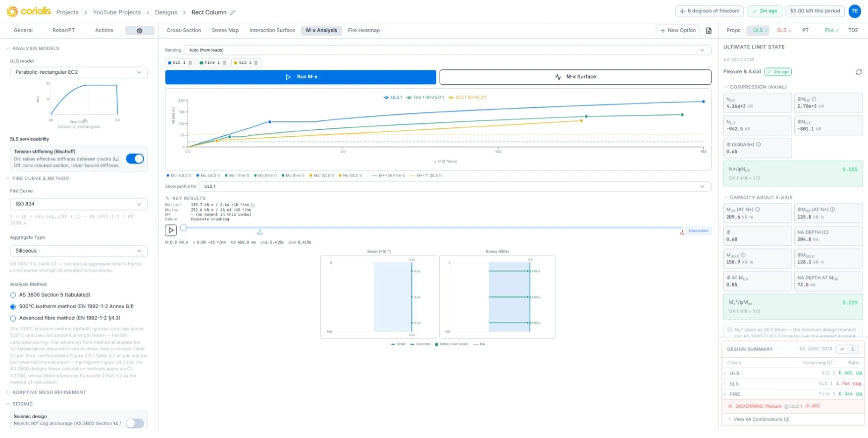The height and width of the screenshot is (438, 868).
Task: Switch to the Rebar/PT tab
Action: coord(64,31)
